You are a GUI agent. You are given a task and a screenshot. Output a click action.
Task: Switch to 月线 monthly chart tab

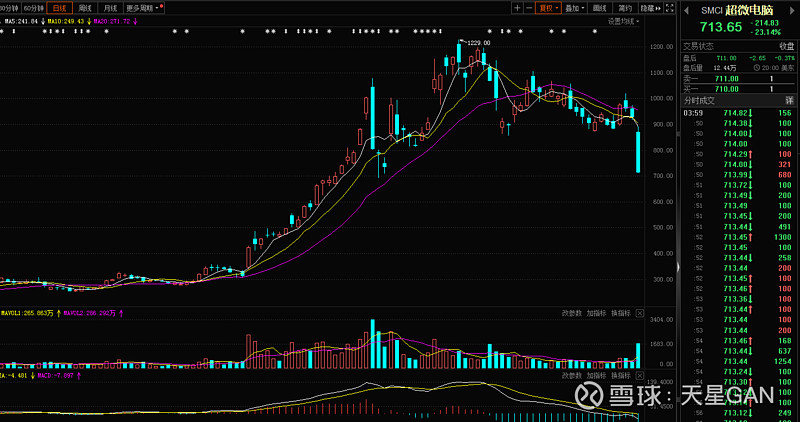110,8
